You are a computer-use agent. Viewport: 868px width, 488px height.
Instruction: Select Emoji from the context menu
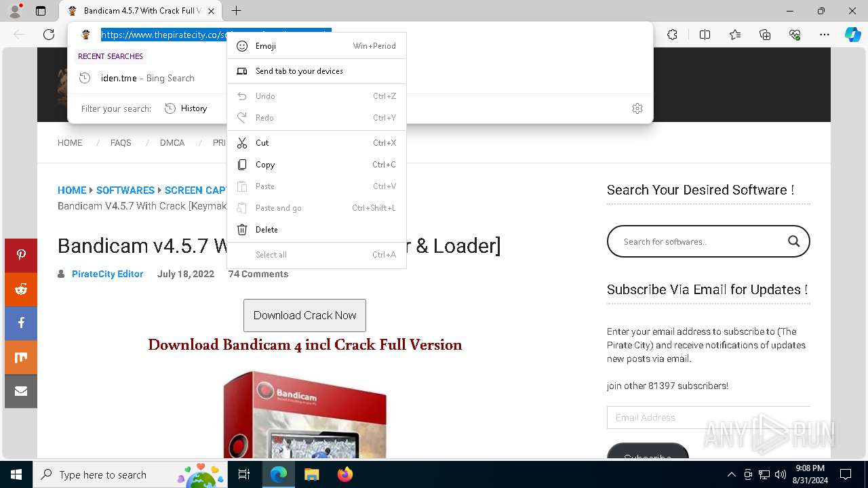[x=316, y=46]
